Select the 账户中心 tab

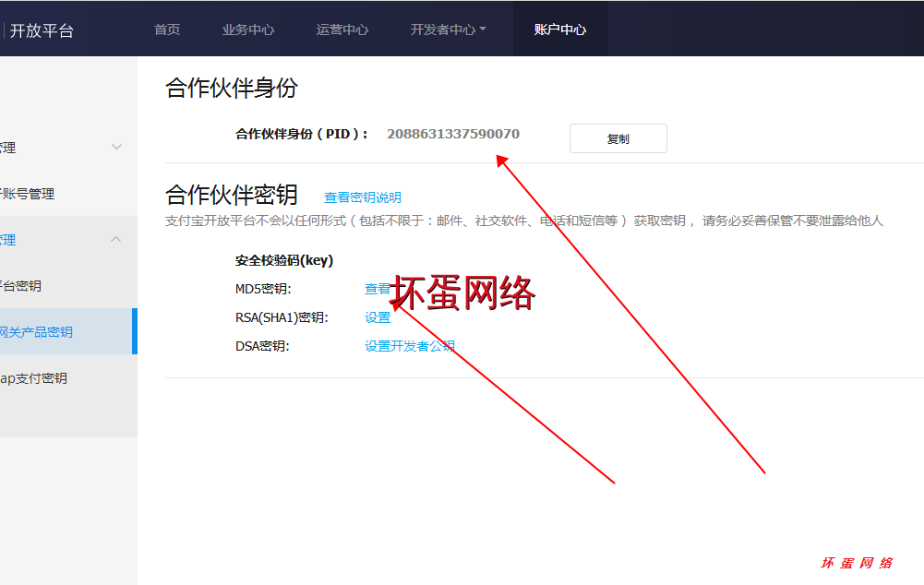click(x=559, y=30)
